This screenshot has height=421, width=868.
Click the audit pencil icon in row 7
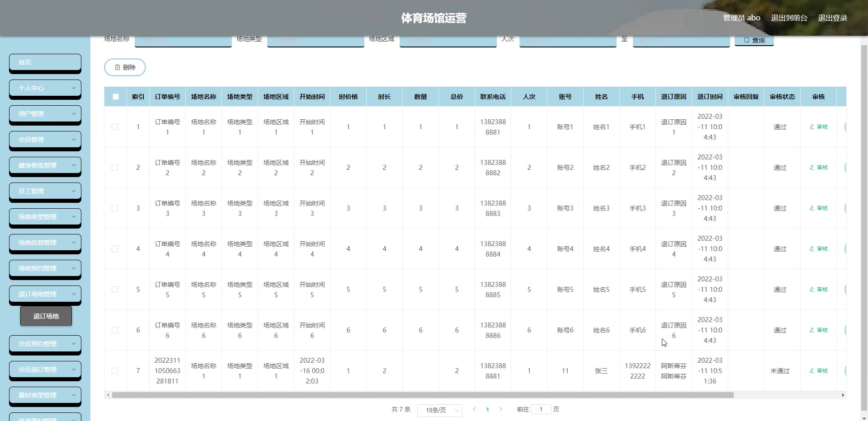(x=812, y=371)
